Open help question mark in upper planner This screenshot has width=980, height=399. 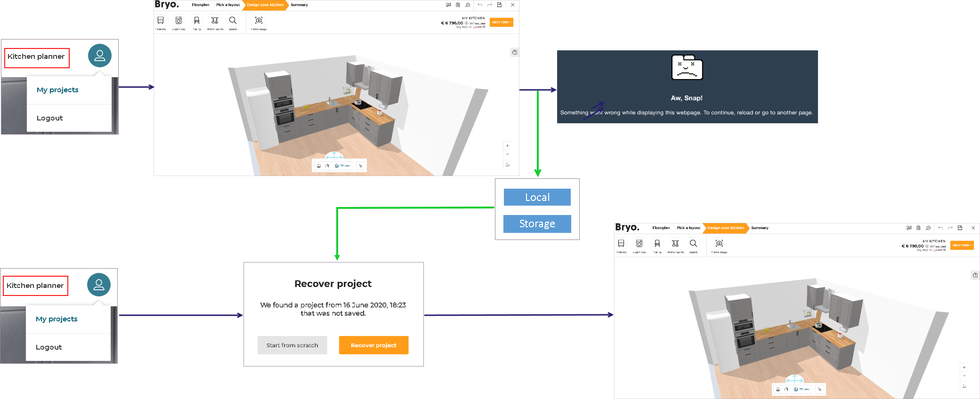515,52
